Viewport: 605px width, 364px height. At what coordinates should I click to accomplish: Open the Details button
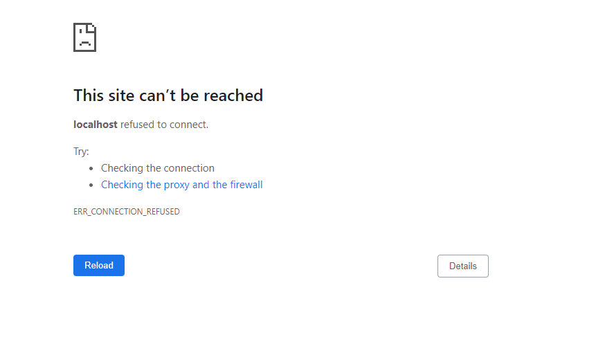[463, 266]
